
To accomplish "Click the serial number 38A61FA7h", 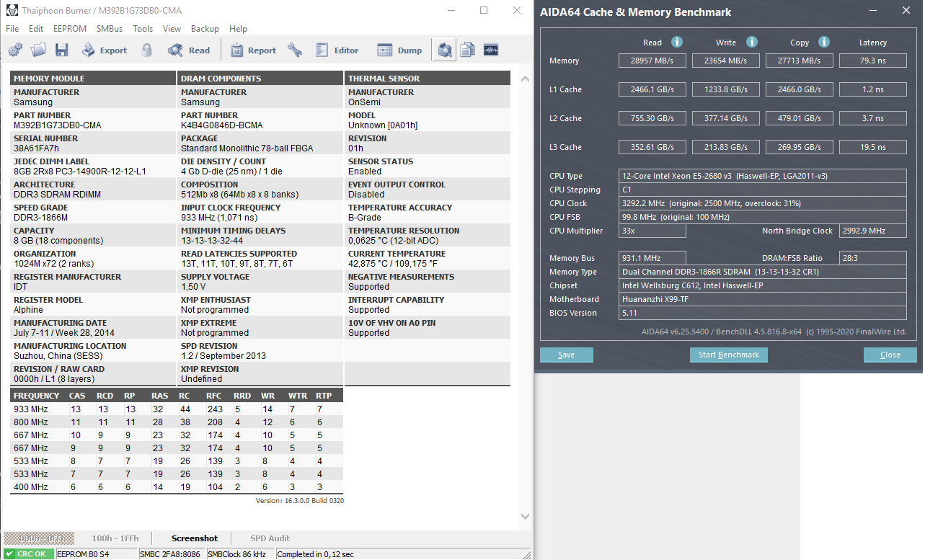I will tap(36, 148).
